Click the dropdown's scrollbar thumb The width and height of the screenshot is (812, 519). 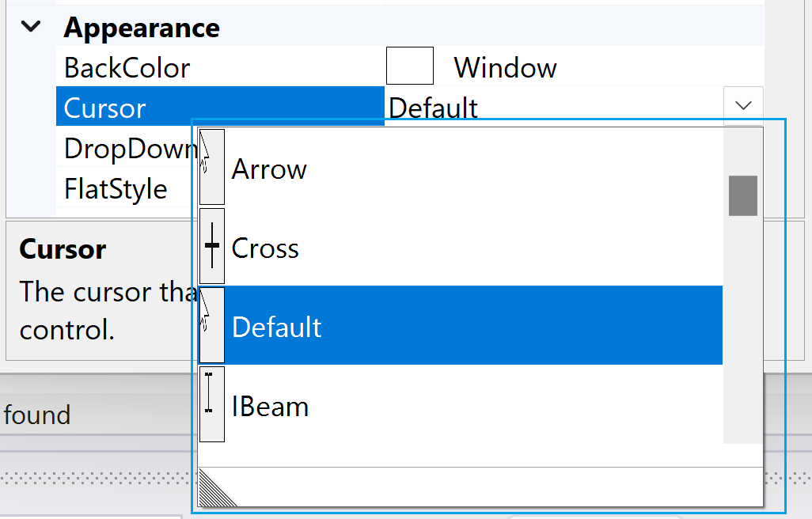[x=742, y=195]
